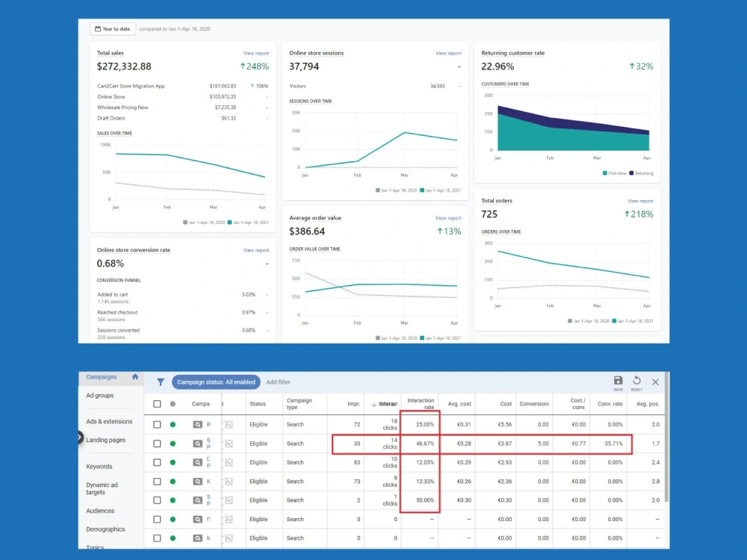Open Audiences in the sidebar

click(x=100, y=511)
